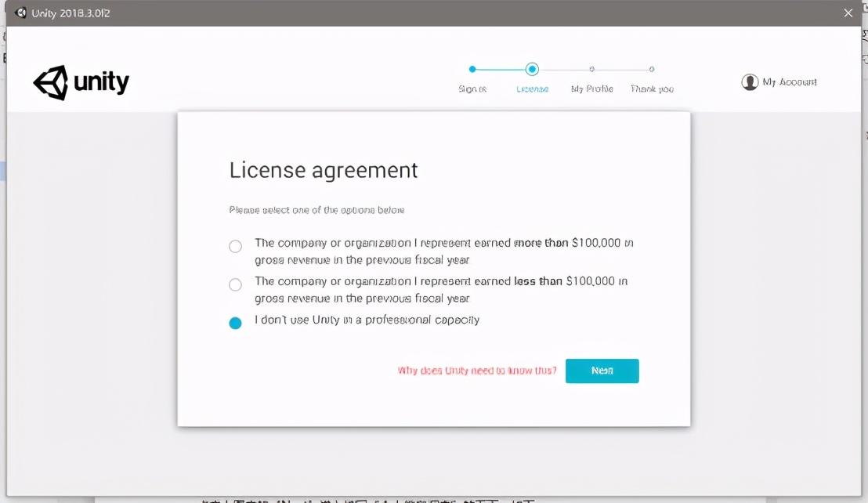Image resolution: width=868 pixels, height=503 pixels.
Task: Click the window title 'Unity 2018.3.0f2'
Action: [x=71, y=13]
